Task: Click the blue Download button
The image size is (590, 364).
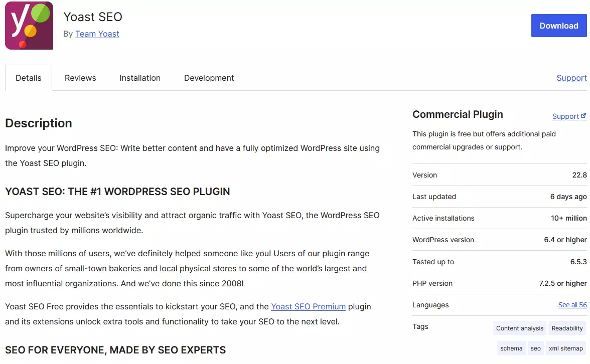Action: (x=559, y=26)
